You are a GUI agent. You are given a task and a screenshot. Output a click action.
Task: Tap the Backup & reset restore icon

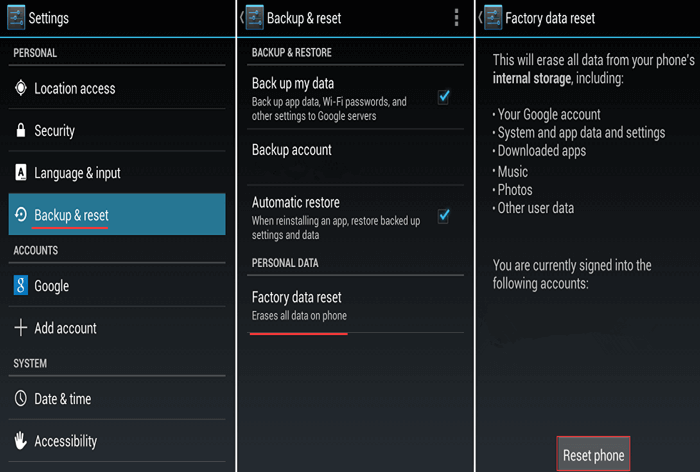pos(21,215)
